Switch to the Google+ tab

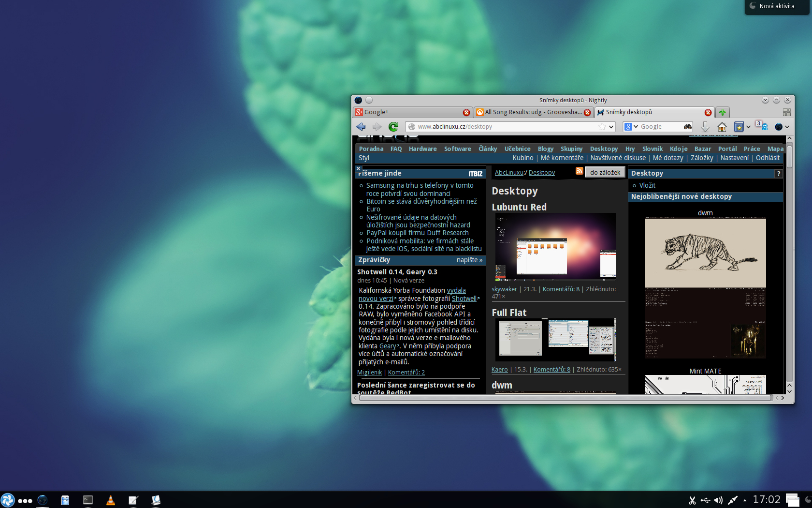pos(413,112)
